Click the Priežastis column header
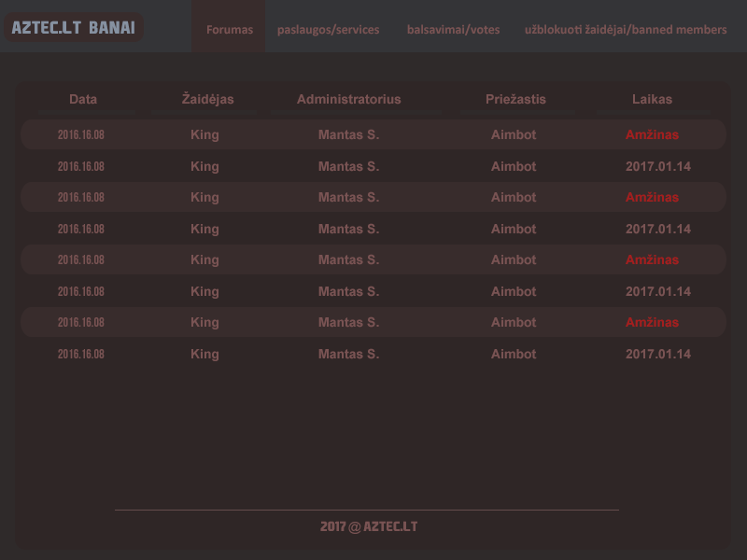Image resolution: width=747 pixels, height=560 pixels. click(x=515, y=99)
